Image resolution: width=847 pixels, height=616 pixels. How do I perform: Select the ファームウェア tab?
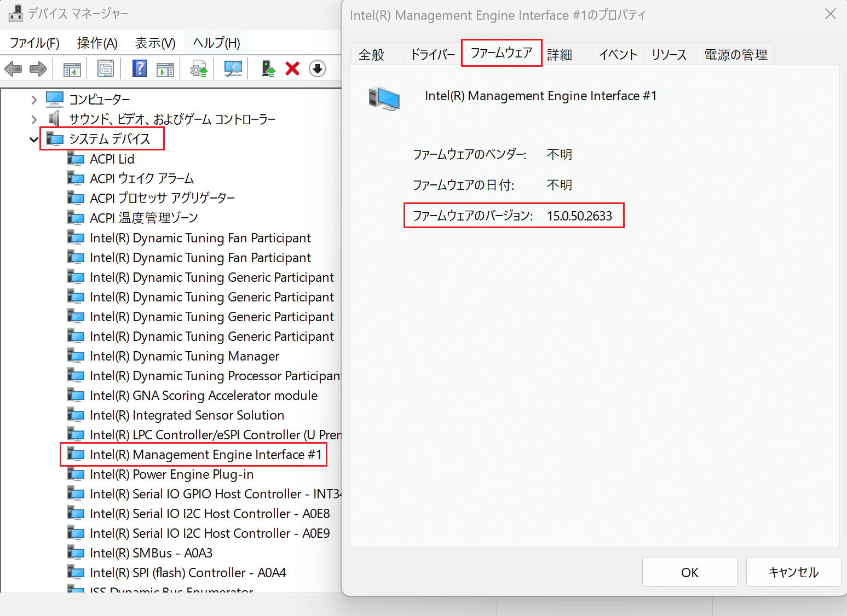point(502,53)
